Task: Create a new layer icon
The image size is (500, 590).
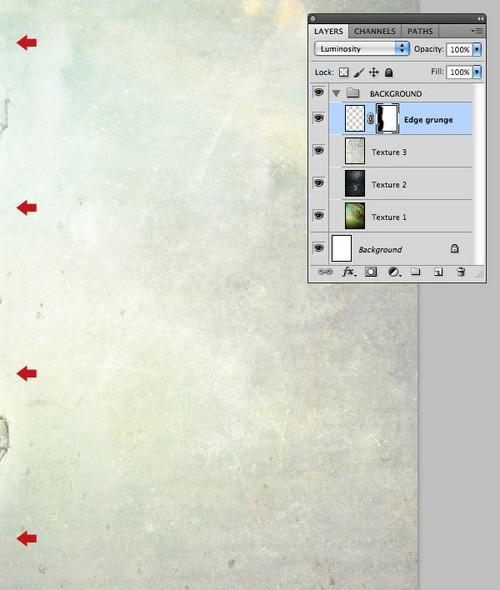Action: [x=438, y=272]
